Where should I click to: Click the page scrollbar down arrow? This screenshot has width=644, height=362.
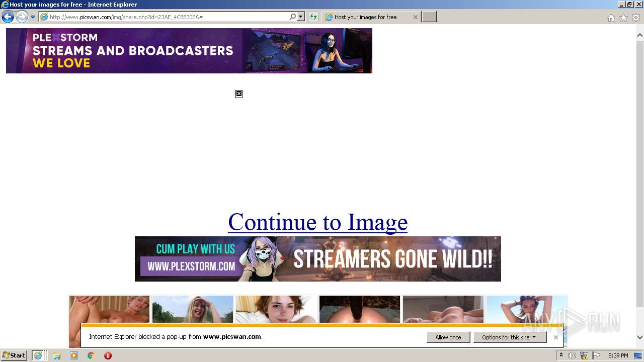[x=640, y=337]
